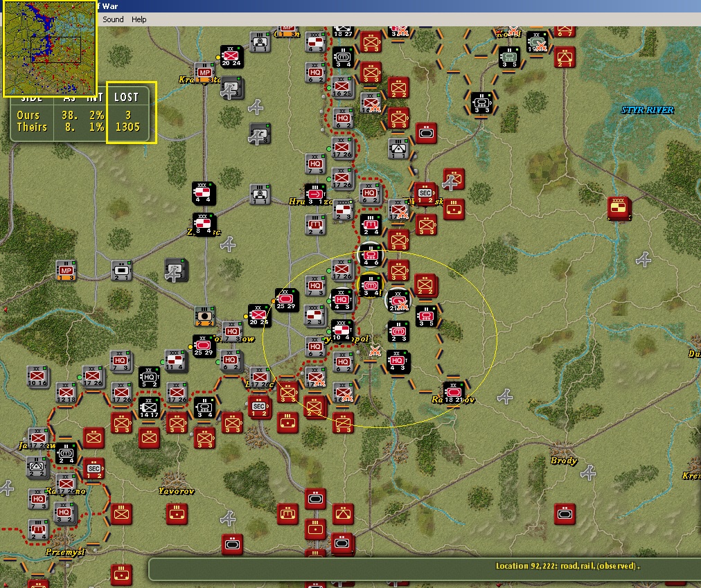Image resolution: width=701 pixels, height=588 pixels.
Task: Open the Help menu
Action: coord(139,19)
